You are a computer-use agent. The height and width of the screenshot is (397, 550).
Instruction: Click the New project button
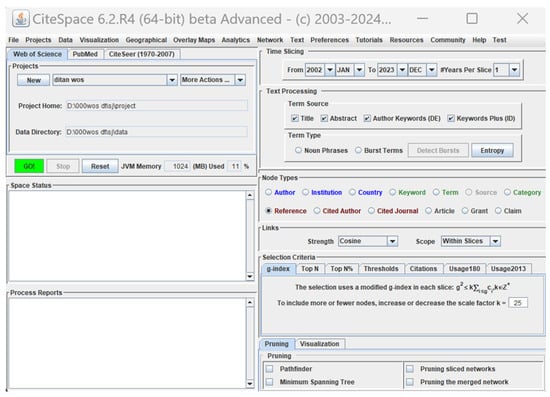[x=34, y=80]
